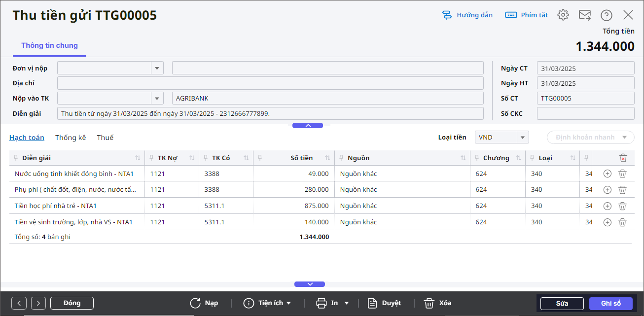Image resolution: width=644 pixels, height=316 pixels.
Task: Switch to the Thuế tab
Action: click(x=105, y=138)
